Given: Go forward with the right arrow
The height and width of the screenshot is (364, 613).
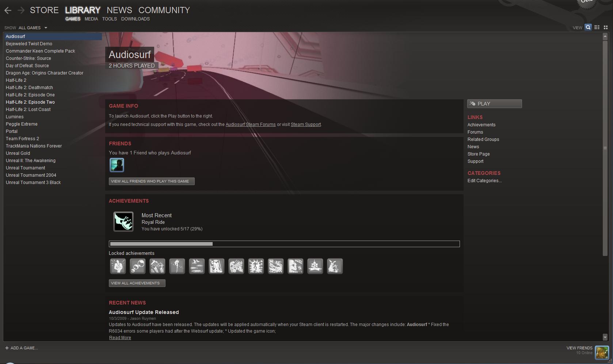Looking at the screenshot, I should tap(21, 10).
